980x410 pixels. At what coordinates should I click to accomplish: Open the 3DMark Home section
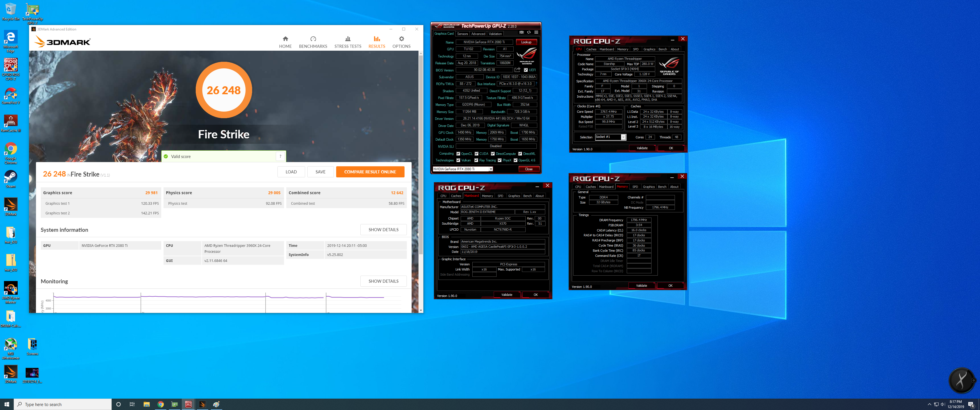coord(285,42)
